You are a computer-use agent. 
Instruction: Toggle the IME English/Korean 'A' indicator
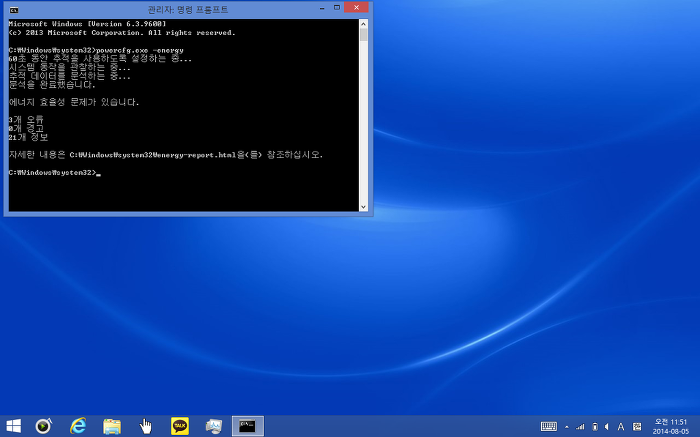click(621, 427)
